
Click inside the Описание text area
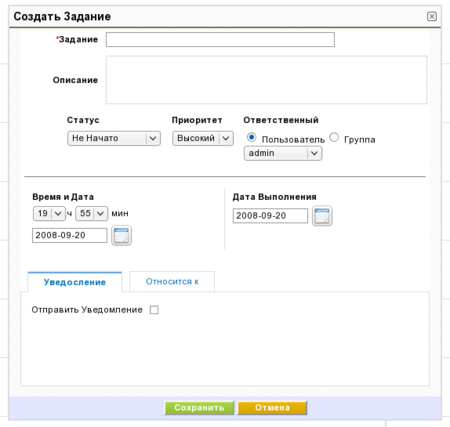point(266,80)
